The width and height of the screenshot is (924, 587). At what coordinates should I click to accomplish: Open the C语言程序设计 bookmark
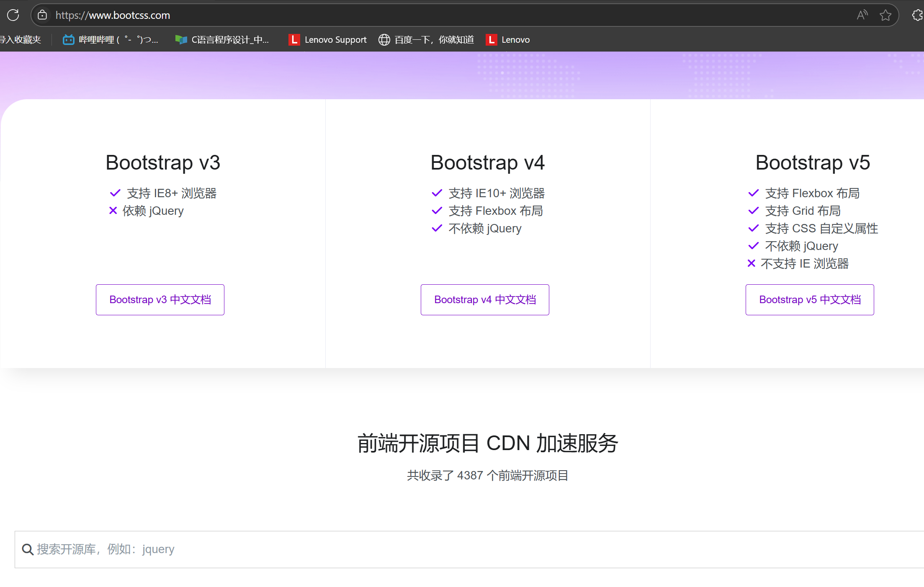coord(222,40)
